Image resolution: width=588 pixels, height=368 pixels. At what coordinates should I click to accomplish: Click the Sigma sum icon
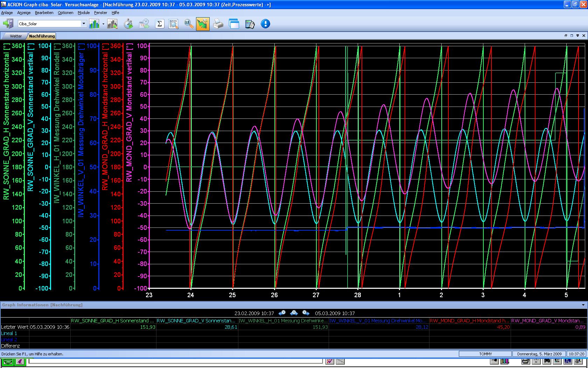pyautogui.click(x=160, y=24)
